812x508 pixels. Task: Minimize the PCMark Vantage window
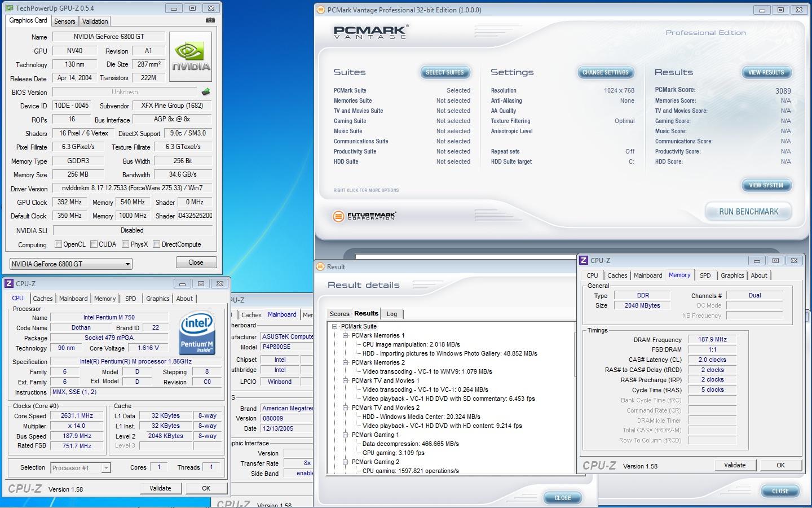click(762, 10)
